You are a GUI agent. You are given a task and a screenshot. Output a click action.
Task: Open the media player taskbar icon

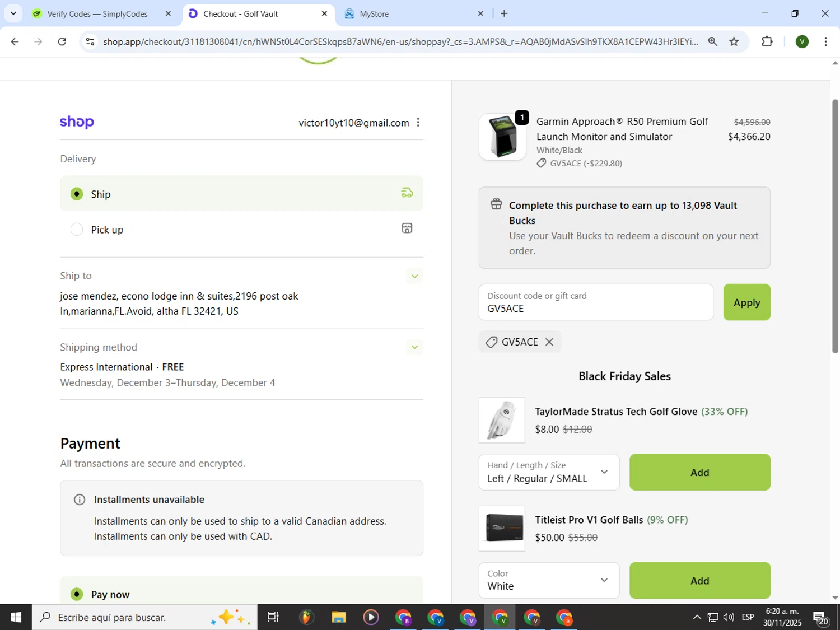[371, 617]
